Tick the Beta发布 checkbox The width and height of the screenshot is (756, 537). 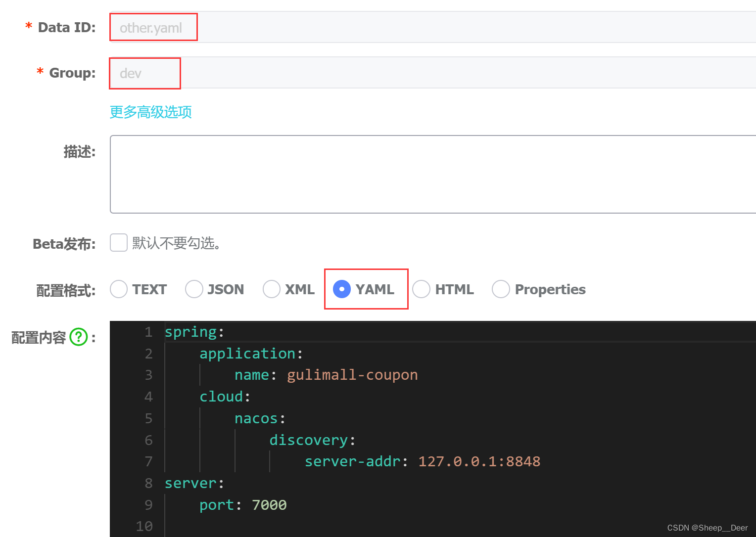[x=119, y=243]
